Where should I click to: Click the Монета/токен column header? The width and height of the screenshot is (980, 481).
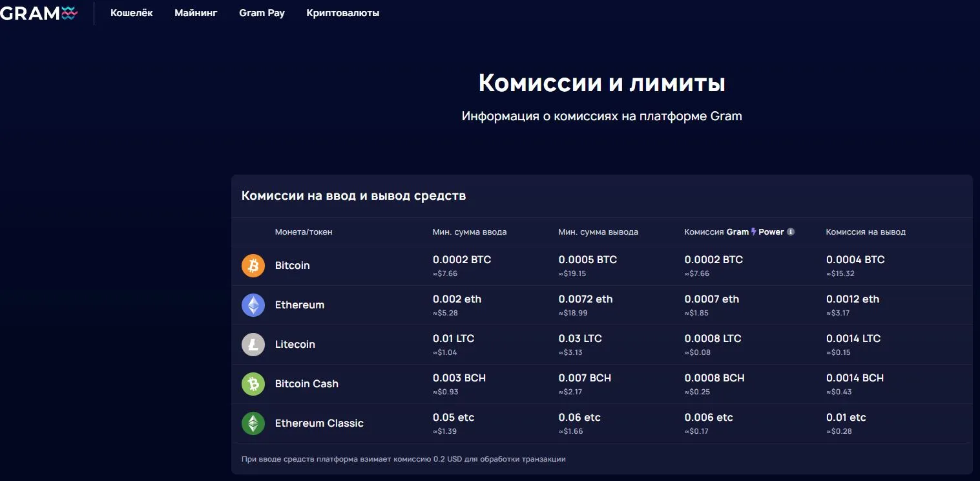tap(304, 232)
